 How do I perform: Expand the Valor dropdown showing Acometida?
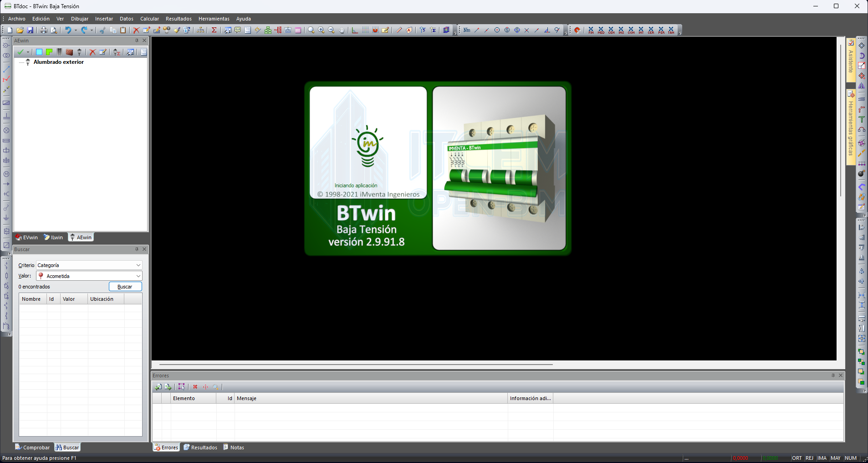(x=89, y=276)
